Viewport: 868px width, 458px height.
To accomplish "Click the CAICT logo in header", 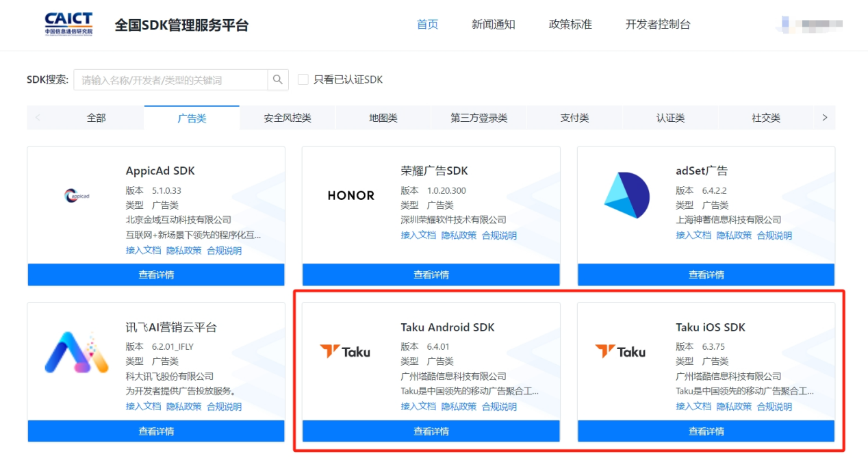I will point(68,24).
